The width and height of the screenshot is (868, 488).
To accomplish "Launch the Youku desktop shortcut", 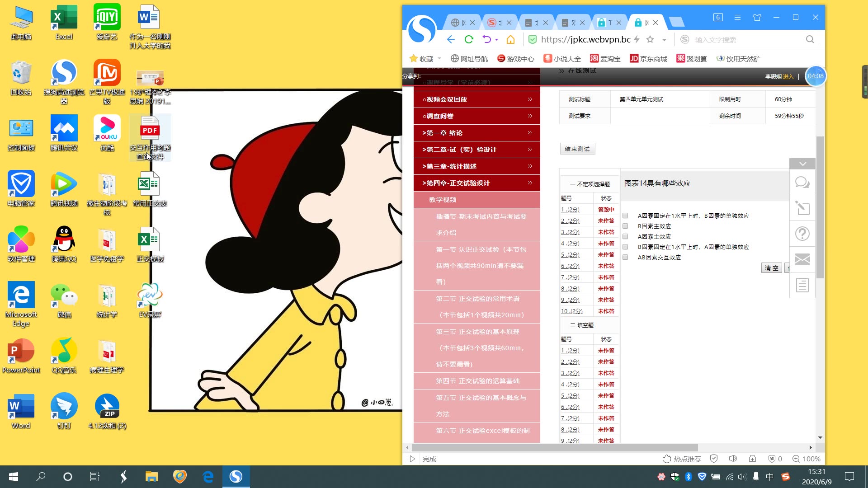I will (x=107, y=134).
